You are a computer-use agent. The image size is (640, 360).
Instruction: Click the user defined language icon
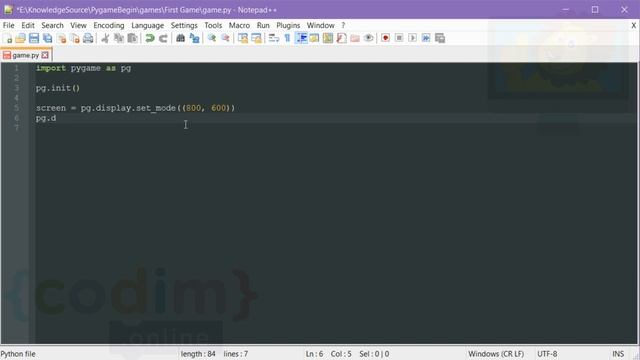314,38
